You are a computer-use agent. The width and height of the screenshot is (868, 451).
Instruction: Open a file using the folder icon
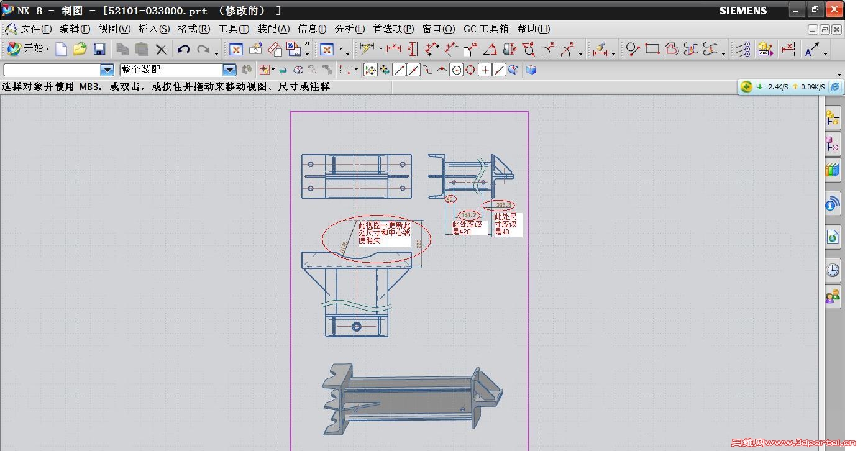click(80, 49)
